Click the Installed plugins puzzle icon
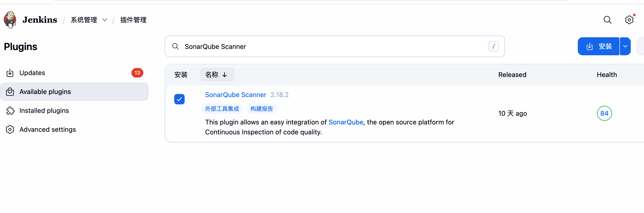The height and width of the screenshot is (213, 644). tap(10, 111)
